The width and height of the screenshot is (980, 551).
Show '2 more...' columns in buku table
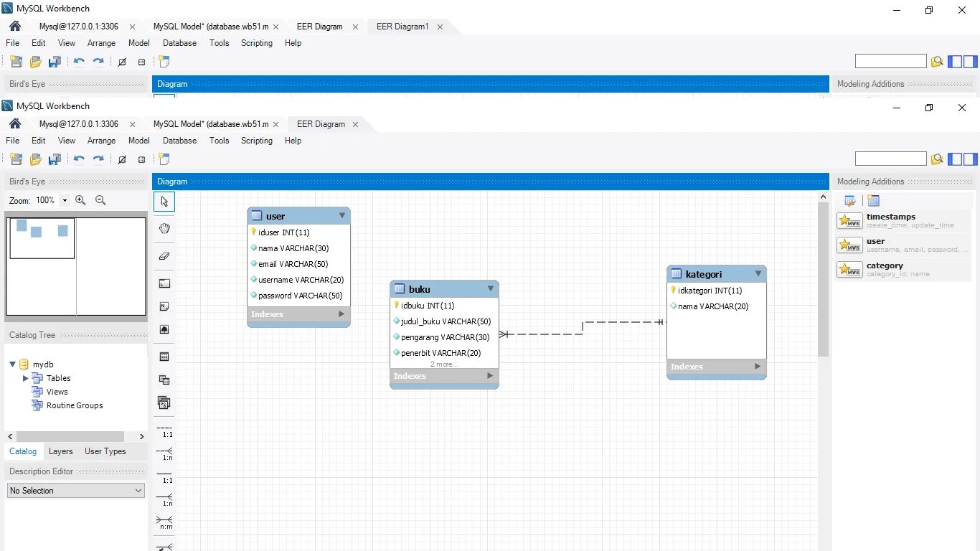444,364
